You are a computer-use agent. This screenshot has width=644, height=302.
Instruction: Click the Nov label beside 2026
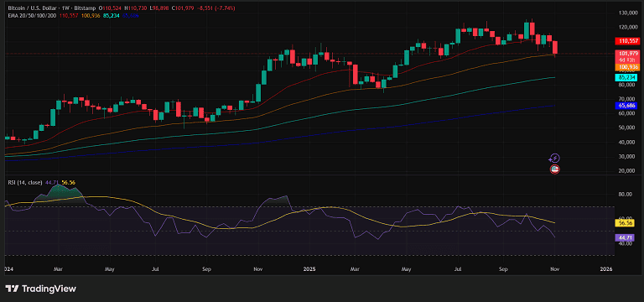554,269
